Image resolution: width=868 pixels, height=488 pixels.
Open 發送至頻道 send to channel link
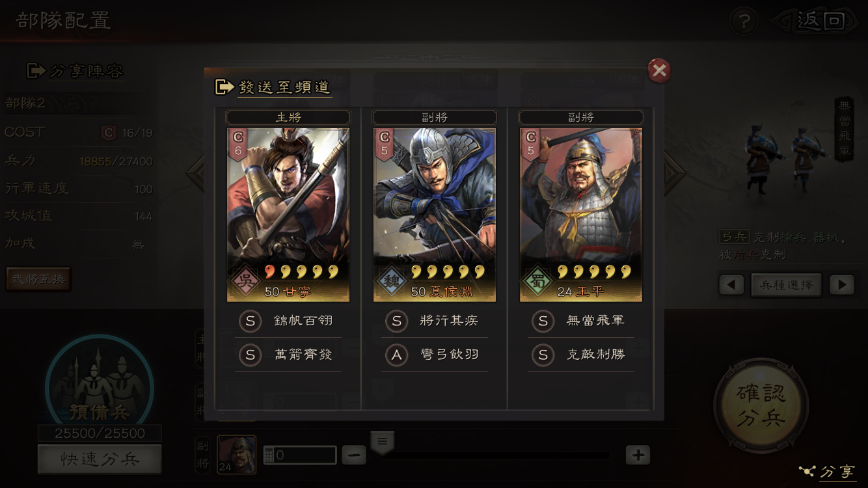click(273, 87)
